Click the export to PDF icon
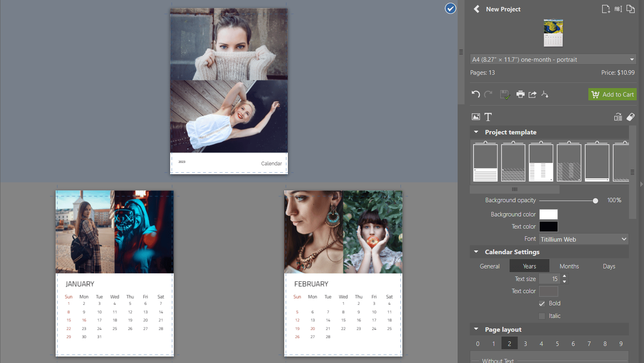This screenshot has width=644, height=363. pyautogui.click(x=545, y=94)
